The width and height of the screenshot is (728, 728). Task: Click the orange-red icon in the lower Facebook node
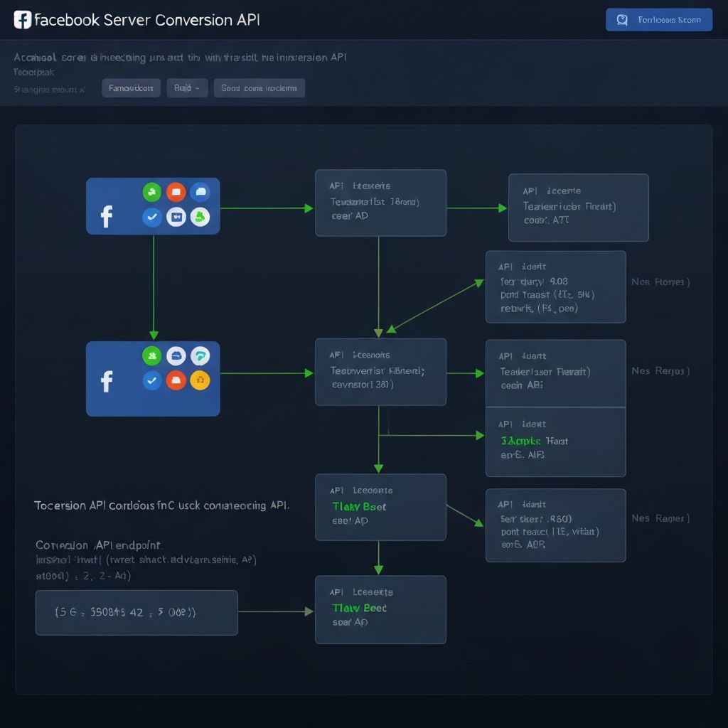[x=176, y=381]
